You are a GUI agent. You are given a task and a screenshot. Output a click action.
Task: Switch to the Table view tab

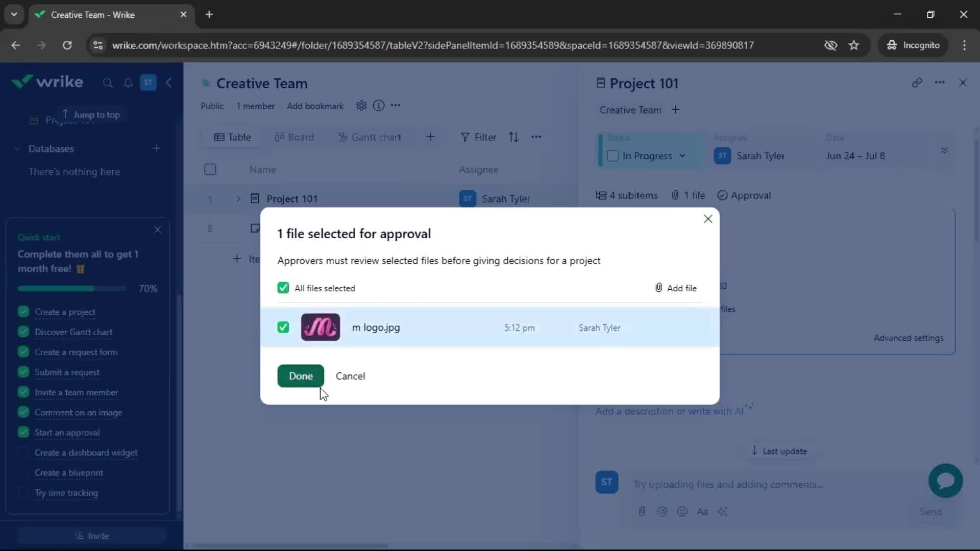[x=233, y=137]
